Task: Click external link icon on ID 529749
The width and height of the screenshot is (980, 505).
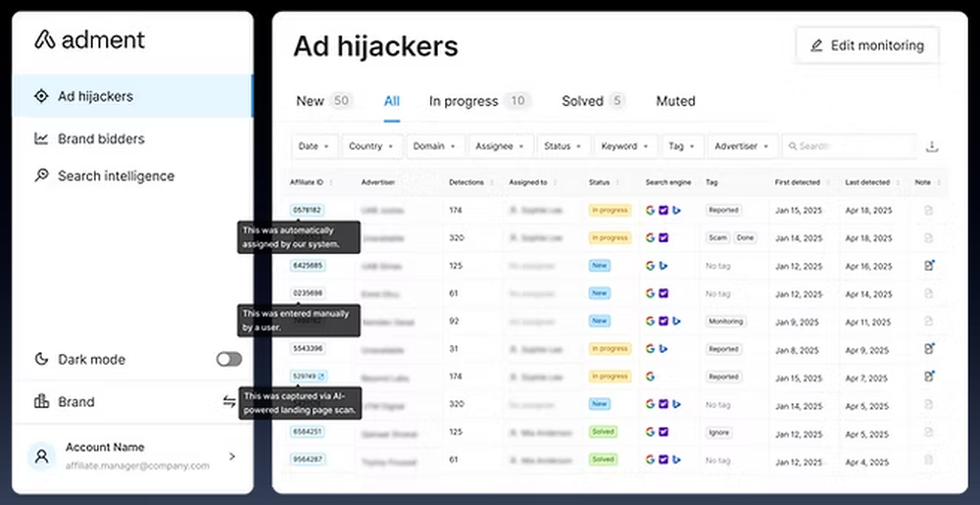Action: (321, 377)
